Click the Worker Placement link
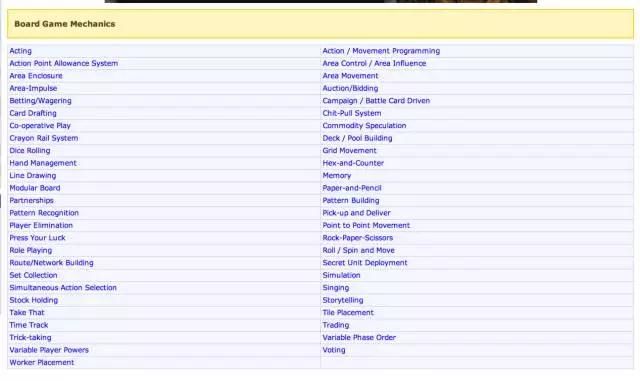Viewport: 640px width, 381px height. coord(42,363)
